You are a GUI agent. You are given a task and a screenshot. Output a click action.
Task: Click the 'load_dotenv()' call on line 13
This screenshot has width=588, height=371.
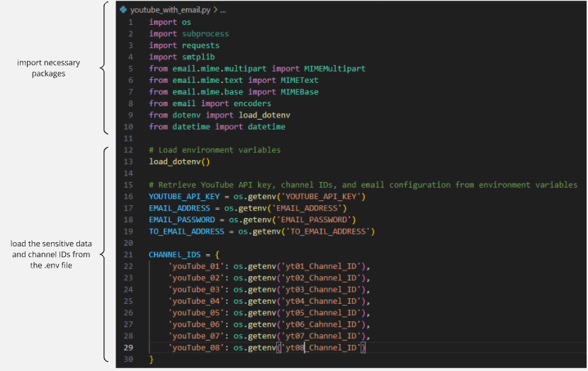179,161
